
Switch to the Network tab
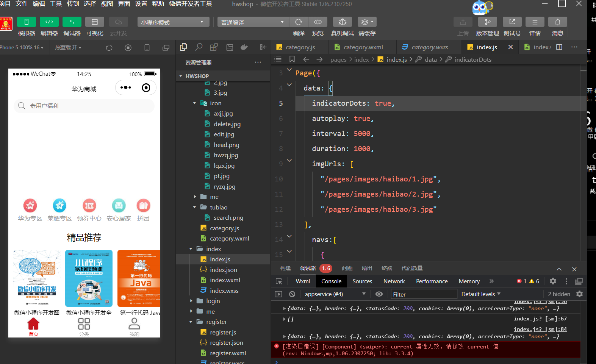coord(394,281)
